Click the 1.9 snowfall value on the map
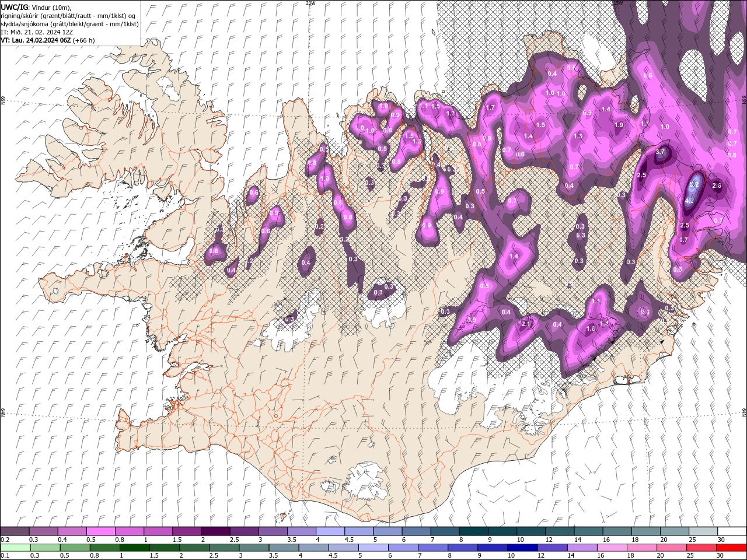Image resolution: width=747 pixels, height=560 pixels. pos(619,125)
